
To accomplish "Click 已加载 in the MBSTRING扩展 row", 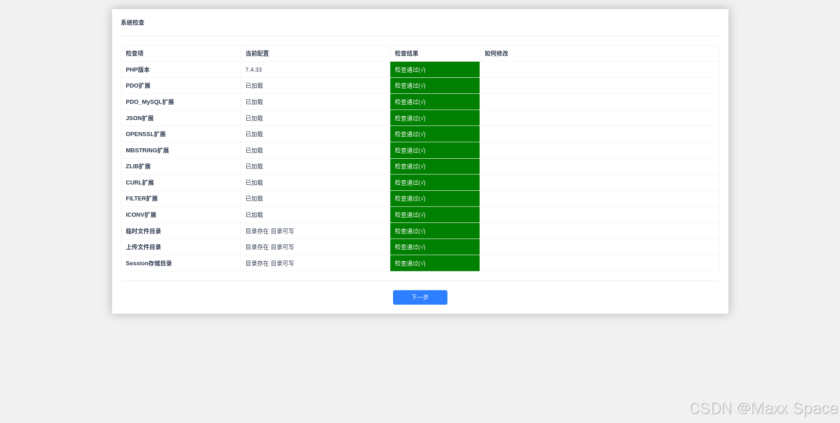I will pyautogui.click(x=254, y=150).
